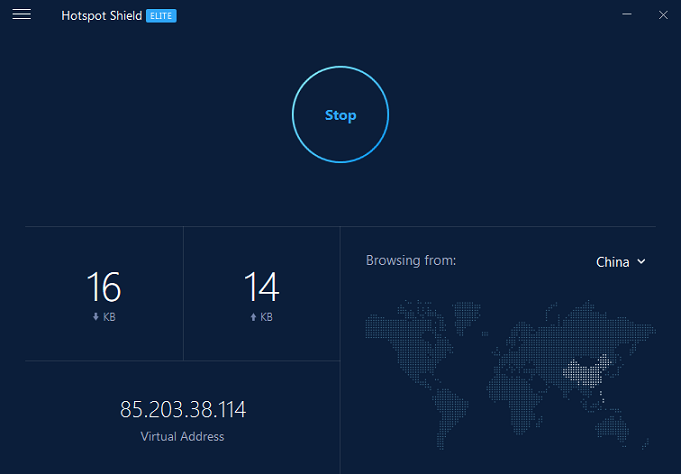Click the Browsing from label

[411, 260]
